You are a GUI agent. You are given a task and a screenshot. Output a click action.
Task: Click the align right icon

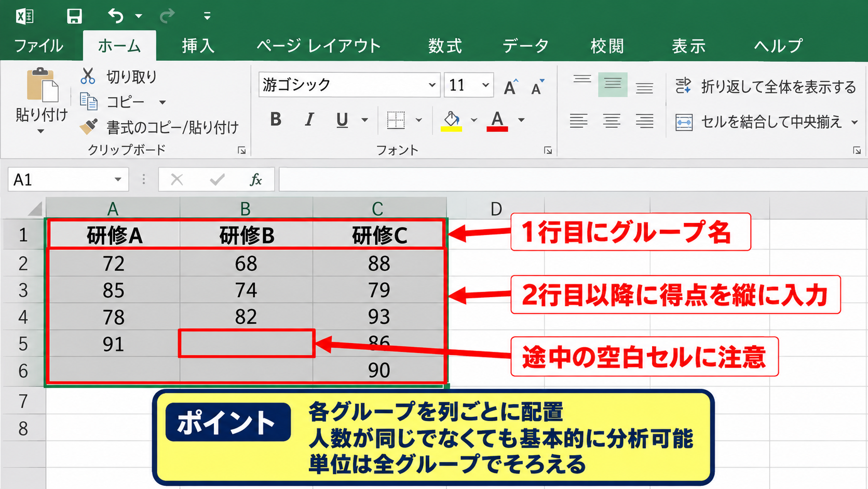(x=645, y=121)
